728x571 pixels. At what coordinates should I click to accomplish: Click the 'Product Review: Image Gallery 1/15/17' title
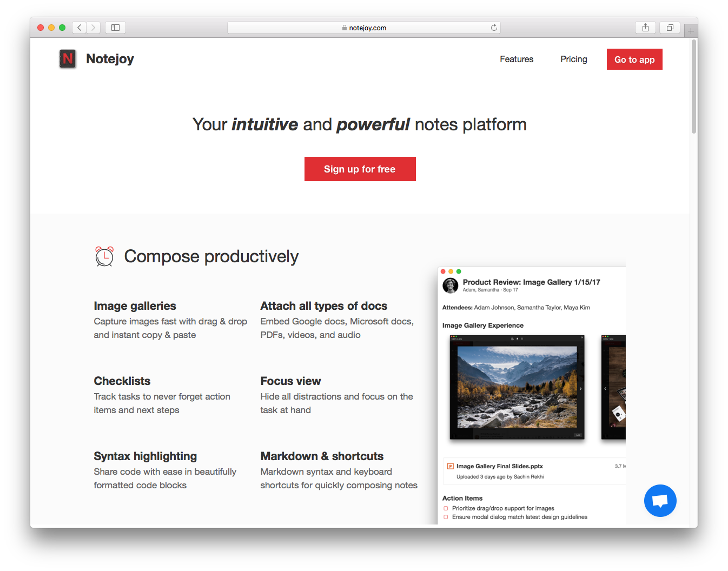531,282
